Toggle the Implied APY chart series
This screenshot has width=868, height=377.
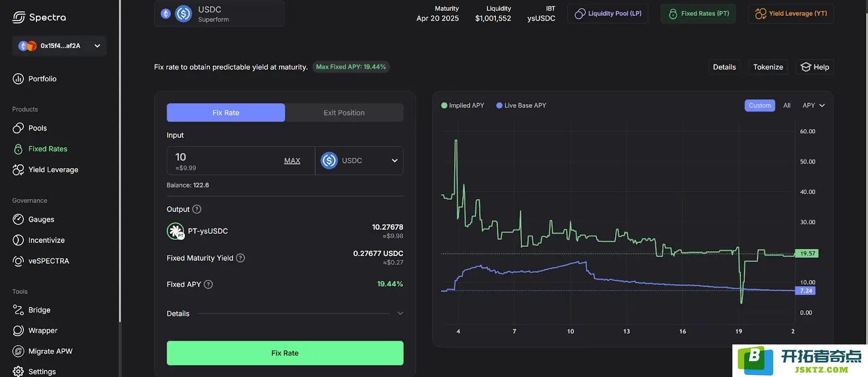[463, 105]
